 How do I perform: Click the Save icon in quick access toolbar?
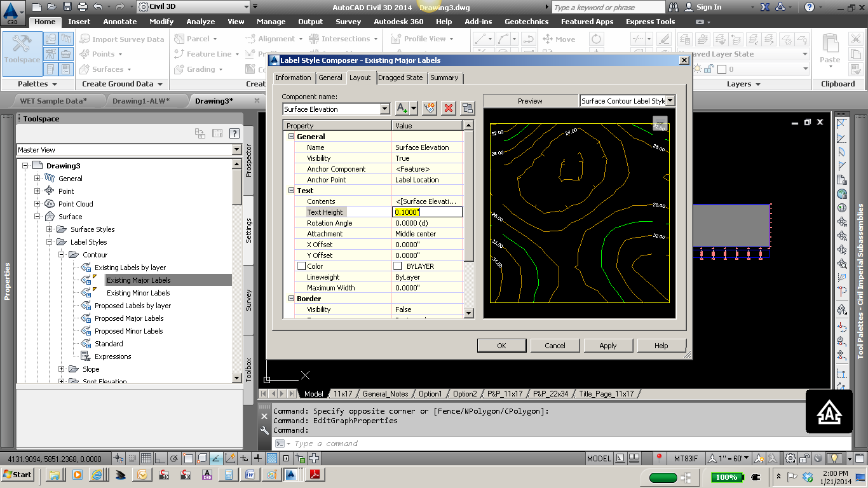[x=67, y=7]
